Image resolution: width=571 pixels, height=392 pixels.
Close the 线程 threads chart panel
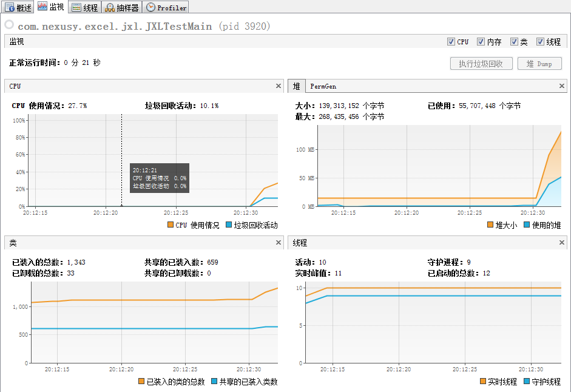[x=561, y=243]
